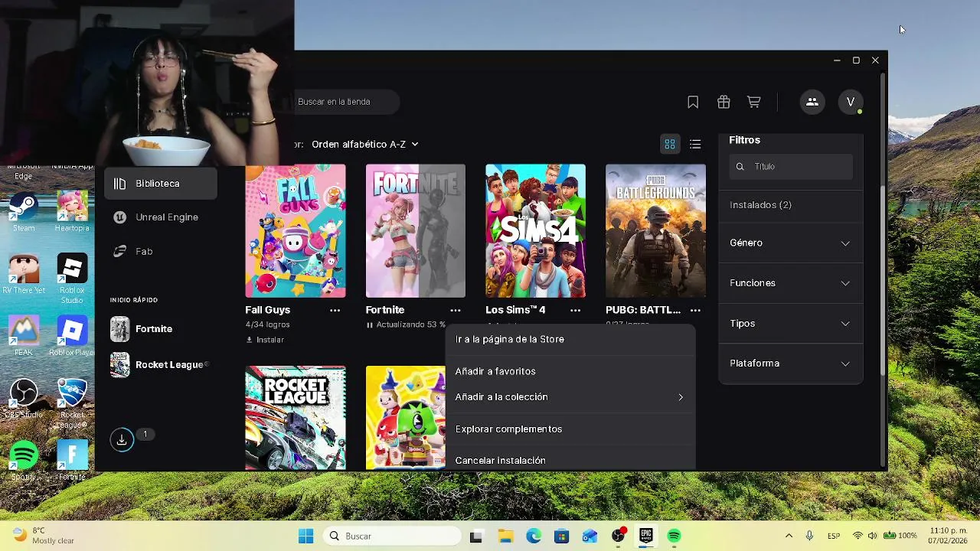980x551 pixels.
Task: Switch library to grid view
Action: 670,144
